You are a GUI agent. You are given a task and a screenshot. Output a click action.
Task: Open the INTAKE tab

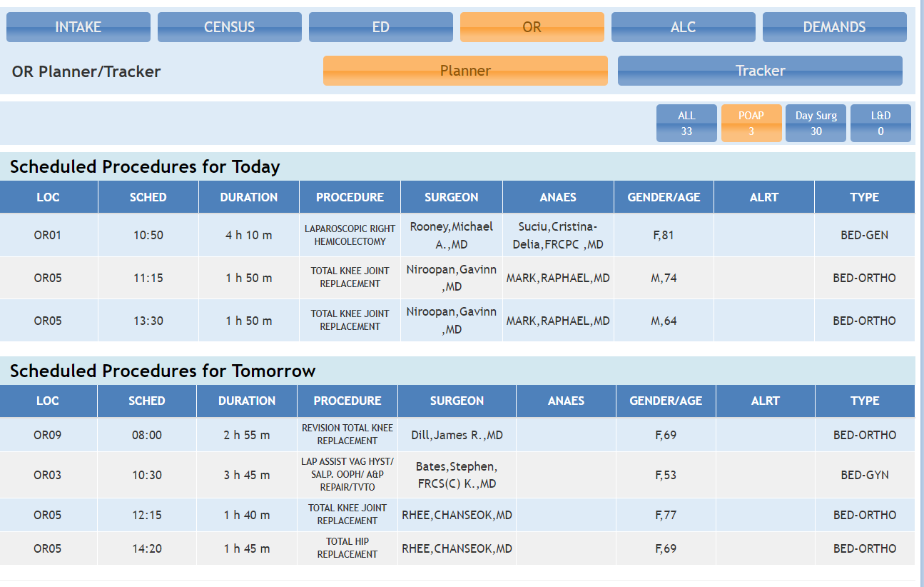(78, 27)
